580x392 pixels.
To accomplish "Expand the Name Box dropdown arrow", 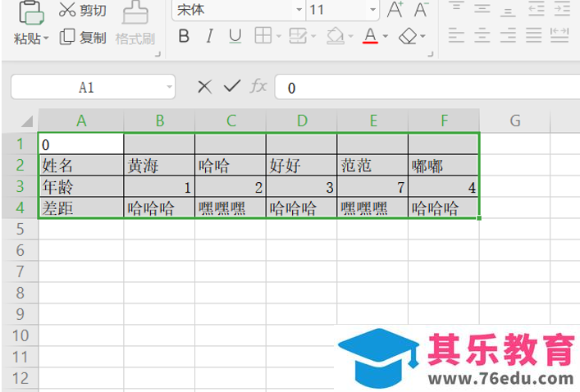I will pyautogui.click(x=169, y=87).
